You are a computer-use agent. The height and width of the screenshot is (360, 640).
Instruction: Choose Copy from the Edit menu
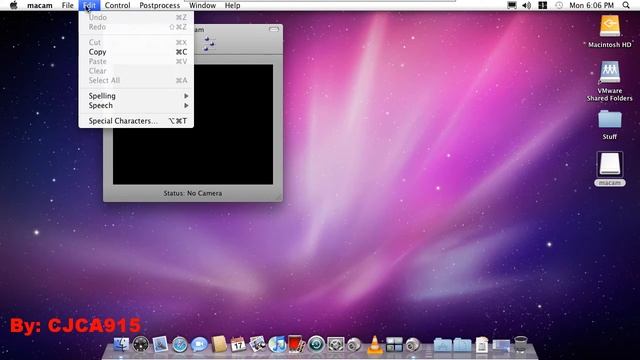point(136,52)
